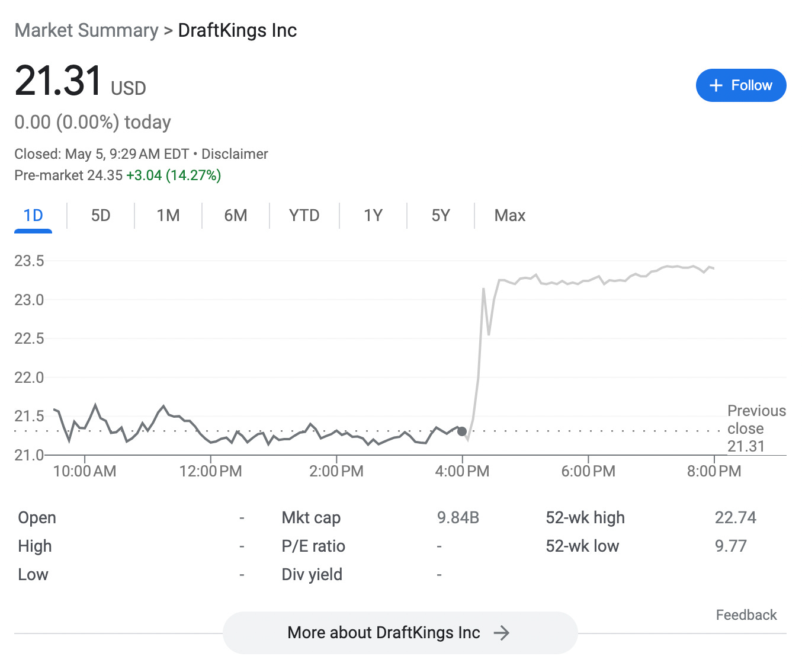802x672 pixels.
Task: Open the Market Summary breadcrumb link
Action: [86, 30]
